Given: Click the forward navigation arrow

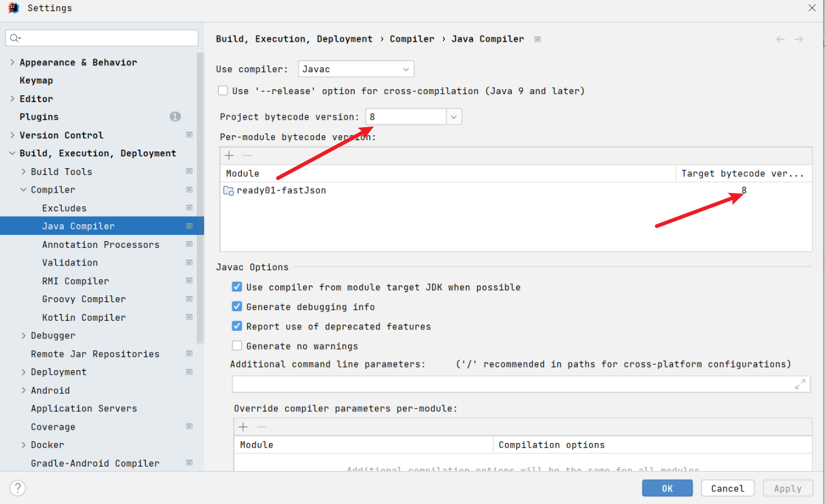Looking at the screenshot, I should (x=798, y=39).
